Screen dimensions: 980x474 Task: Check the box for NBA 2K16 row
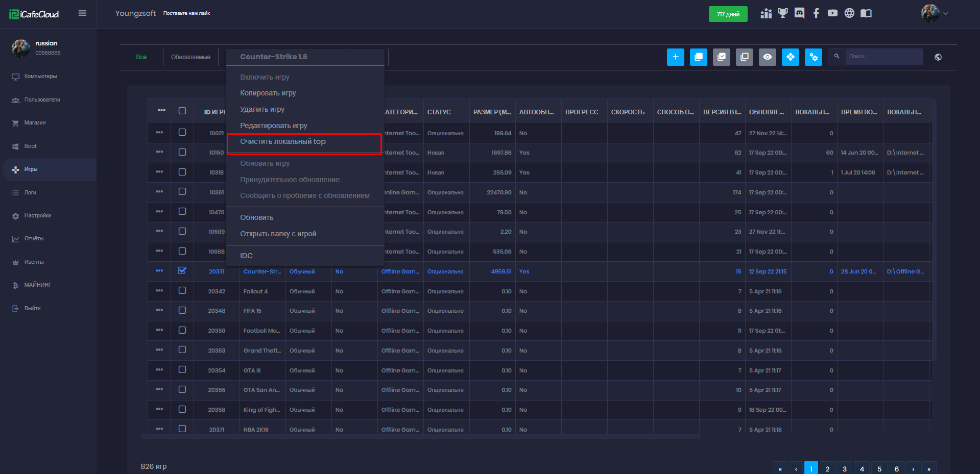[x=182, y=429]
